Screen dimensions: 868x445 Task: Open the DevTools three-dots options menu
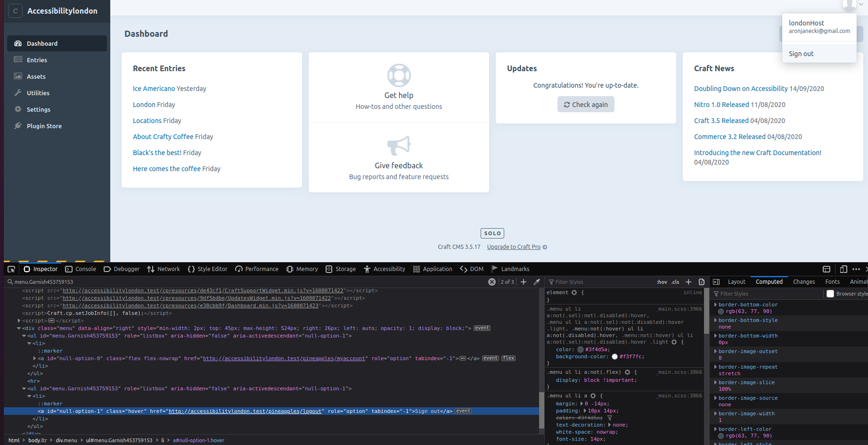tap(856, 269)
